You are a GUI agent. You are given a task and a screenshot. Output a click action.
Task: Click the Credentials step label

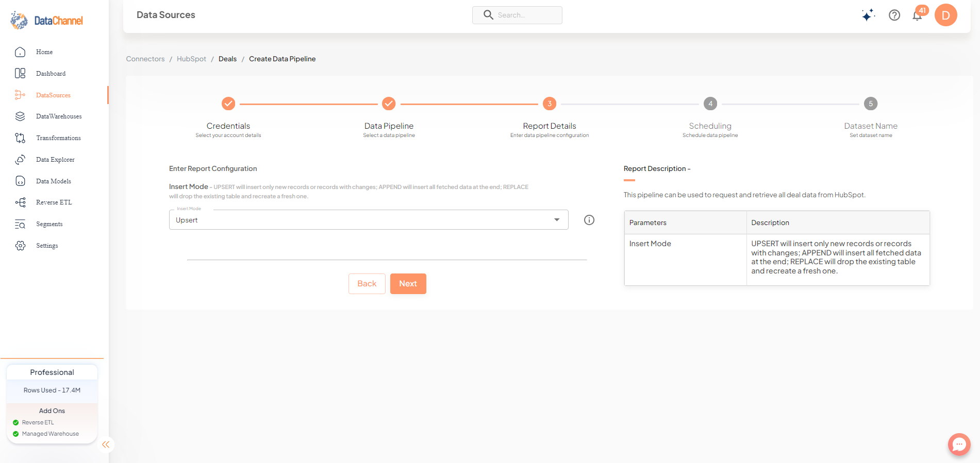pyautogui.click(x=228, y=126)
